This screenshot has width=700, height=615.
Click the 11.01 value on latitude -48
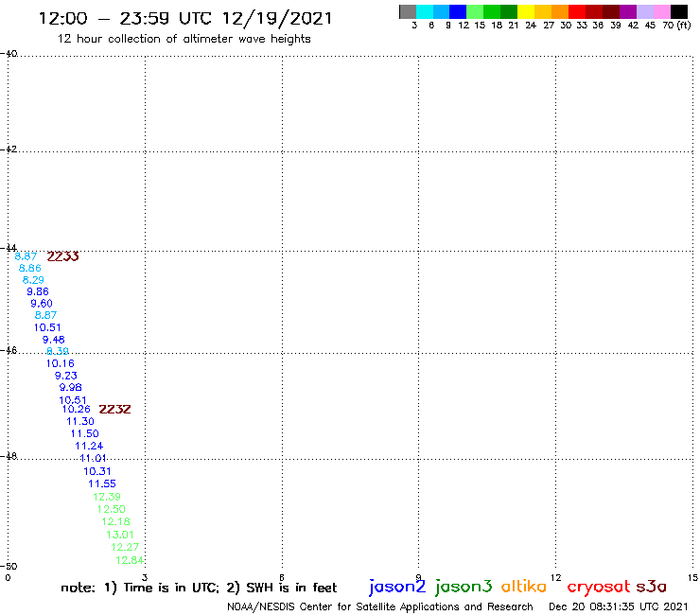(93, 458)
